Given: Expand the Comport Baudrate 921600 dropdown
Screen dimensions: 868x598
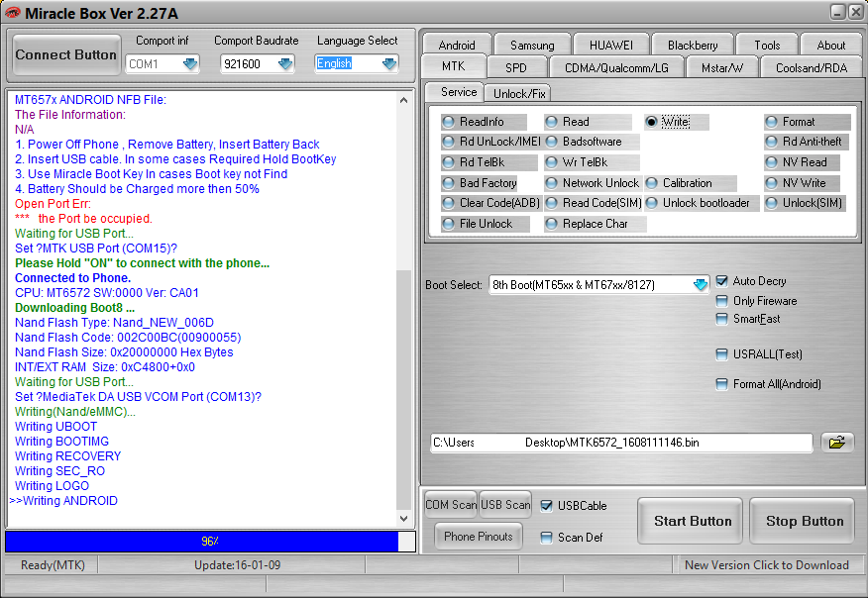Looking at the screenshot, I should click(x=285, y=64).
